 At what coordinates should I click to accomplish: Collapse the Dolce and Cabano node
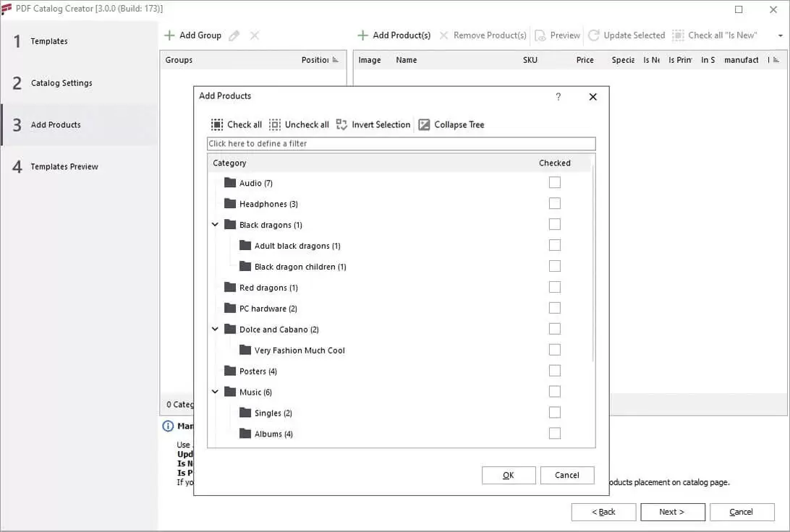(216, 330)
